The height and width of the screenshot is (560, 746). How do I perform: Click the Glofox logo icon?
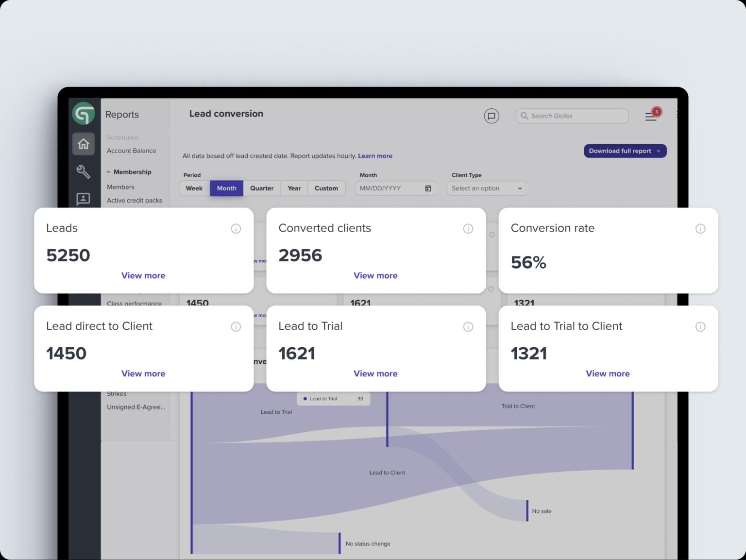pyautogui.click(x=84, y=114)
